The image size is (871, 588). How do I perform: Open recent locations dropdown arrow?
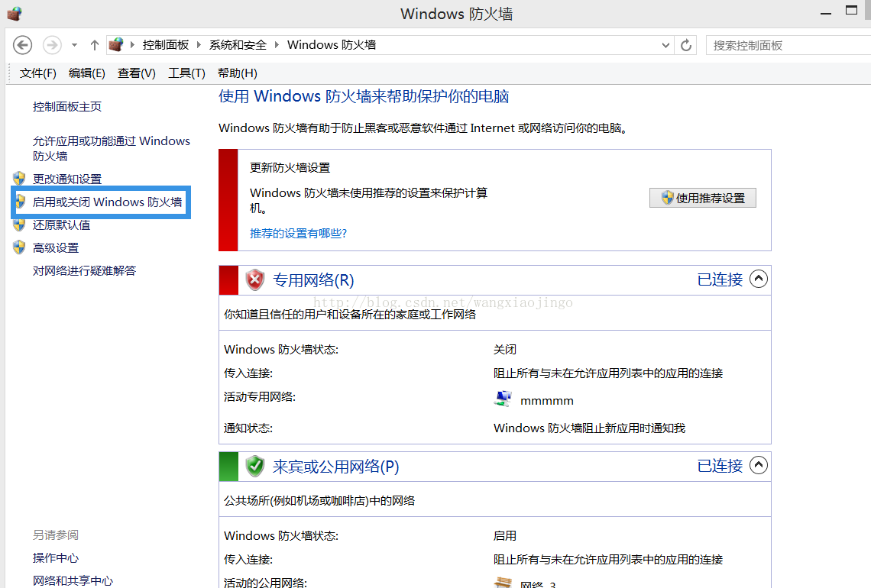(74, 46)
